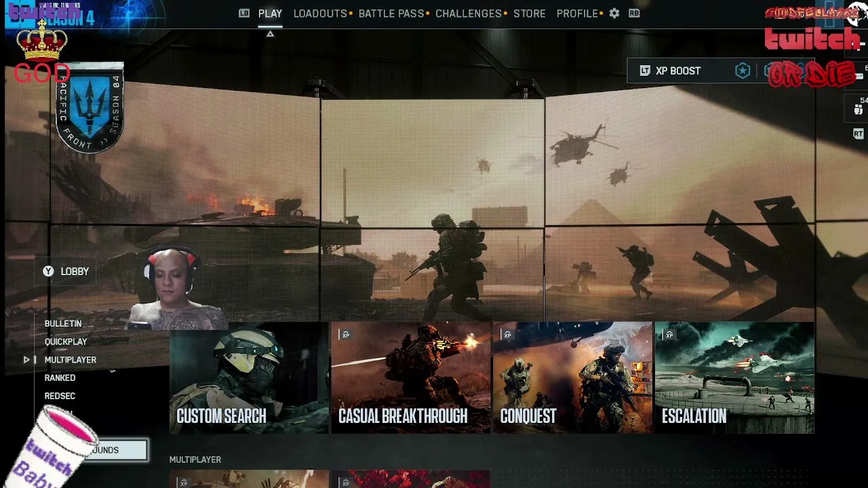The width and height of the screenshot is (868, 488).
Task: Click the MULTIPLAYER section heading below the cards
Action: tap(195, 460)
